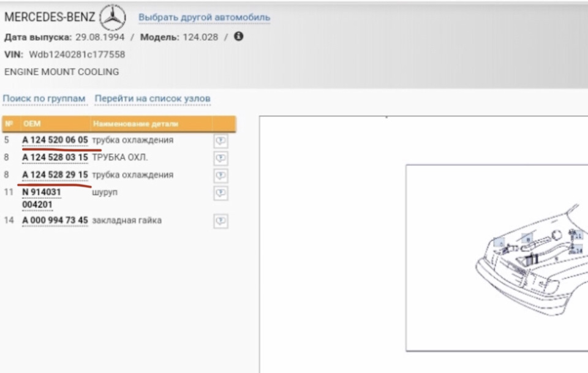Viewport: 588px width, 373px height.
Task: Click comment icon for A 124 528 29 15
Action: (221, 175)
